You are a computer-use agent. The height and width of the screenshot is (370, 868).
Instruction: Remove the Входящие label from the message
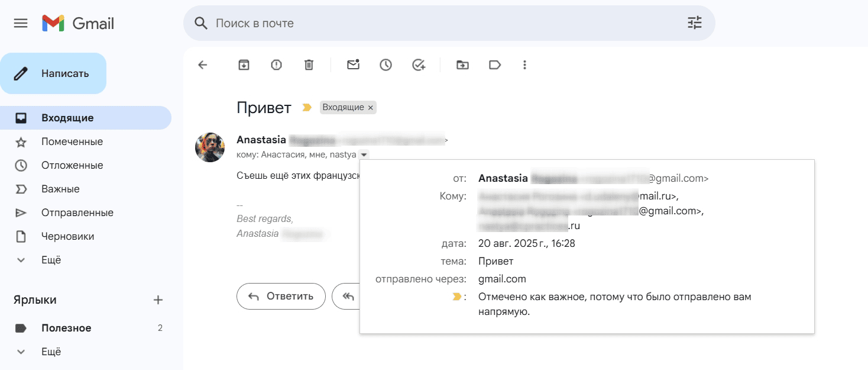tap(371, 108)
